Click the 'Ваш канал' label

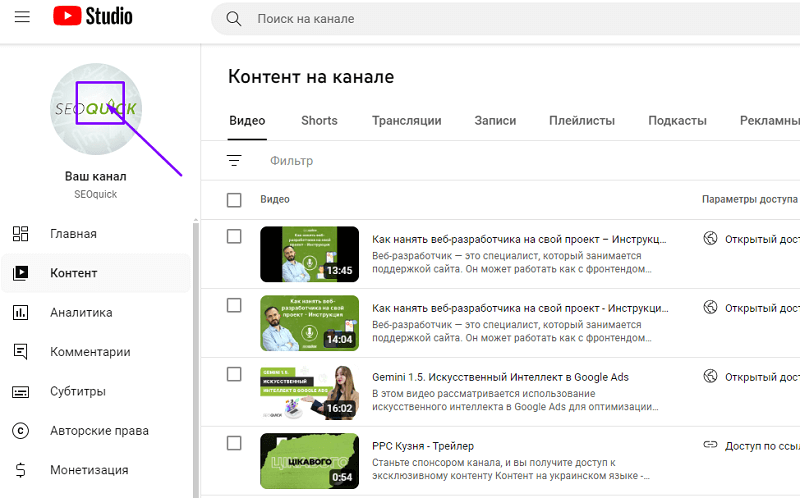coord(95,177)
